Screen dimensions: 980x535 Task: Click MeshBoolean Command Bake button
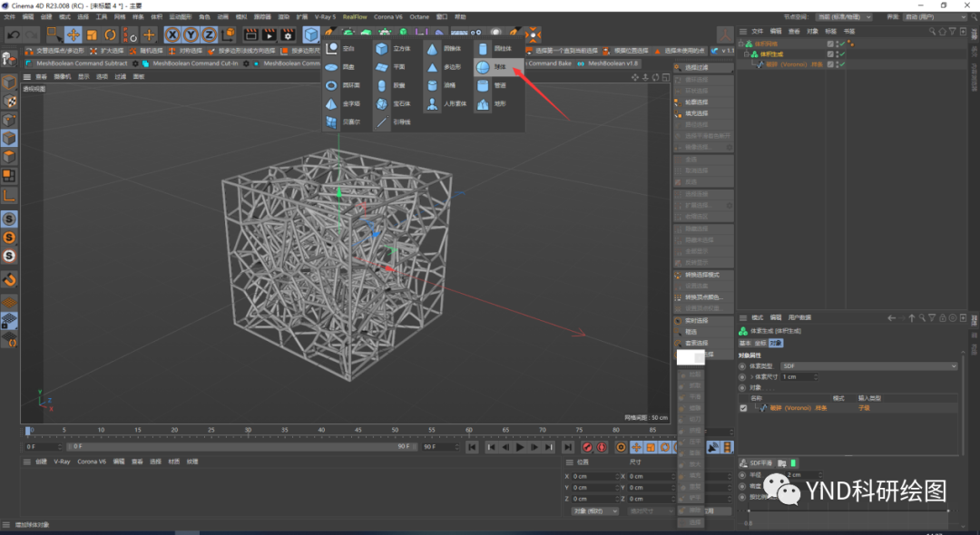coord(549,63)
